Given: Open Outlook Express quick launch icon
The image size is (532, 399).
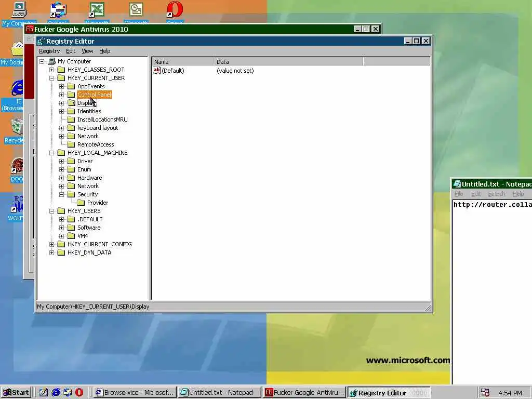Looking at the screenshot, I should [x=68, y=393].
